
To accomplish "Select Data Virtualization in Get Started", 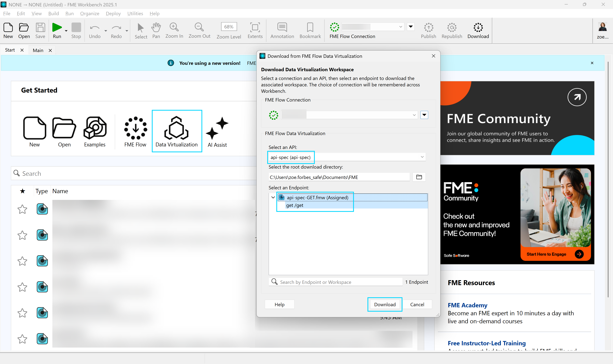I will pos(177,131).
